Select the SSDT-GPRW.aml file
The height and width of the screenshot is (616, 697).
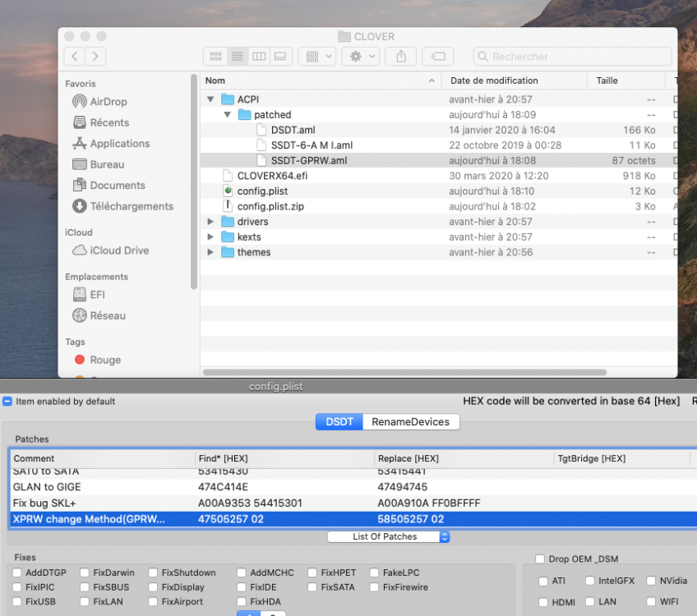tap(439, 160)
